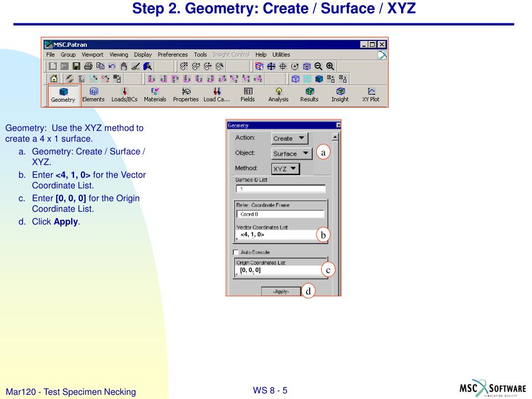Open the Results application

(310, 95)
